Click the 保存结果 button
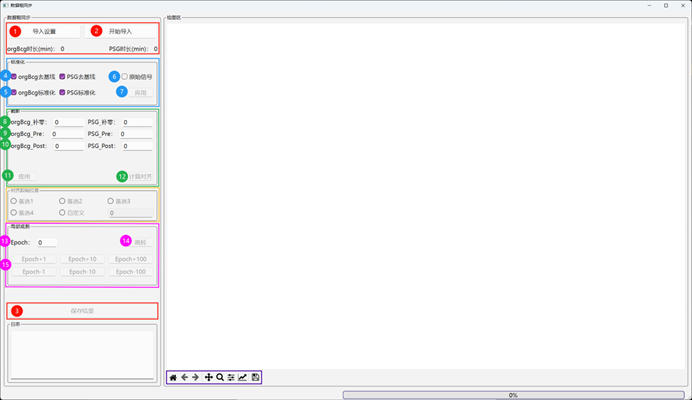This screenshot has width=692, height=400. tap(82, 310)
